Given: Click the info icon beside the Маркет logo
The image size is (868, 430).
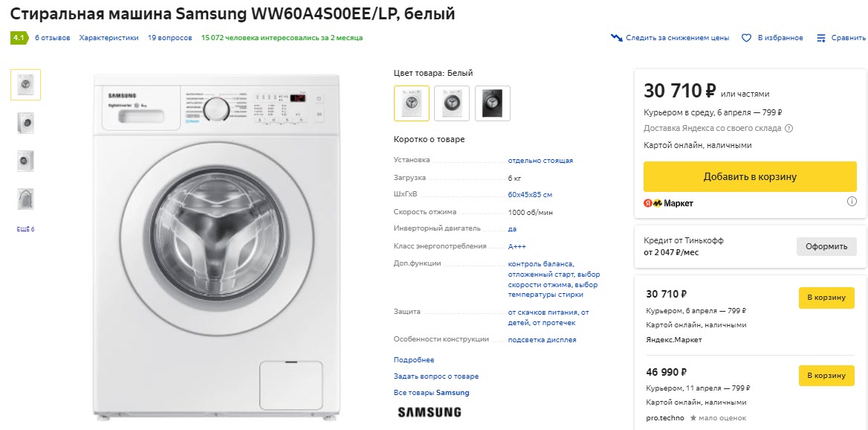Looking at the screenshot, I should pos(852,202).
